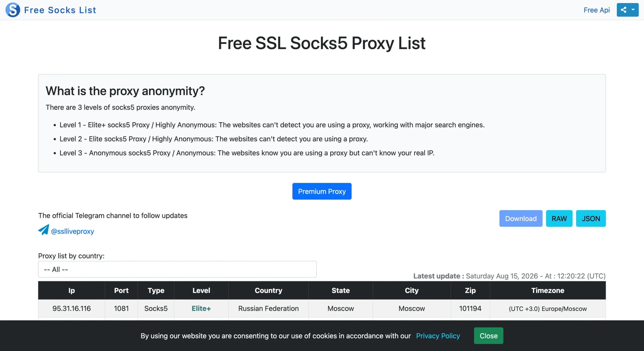Click the Elite+ level cell

pyautogui.click(x=201, y=308)
